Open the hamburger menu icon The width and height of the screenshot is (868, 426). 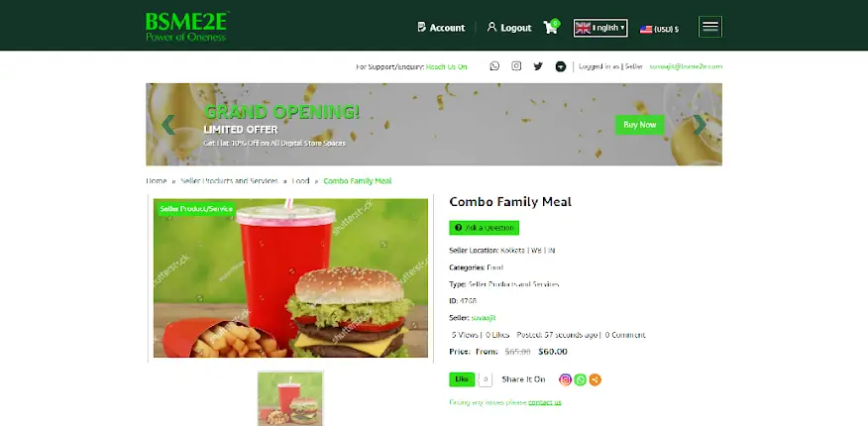coord(710,27)
